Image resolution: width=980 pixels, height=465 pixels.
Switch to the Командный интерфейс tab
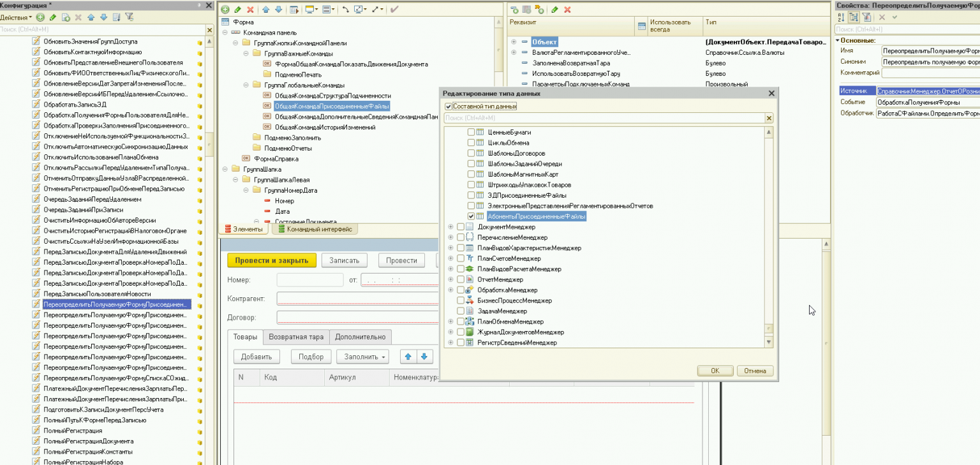pos(315,229)
